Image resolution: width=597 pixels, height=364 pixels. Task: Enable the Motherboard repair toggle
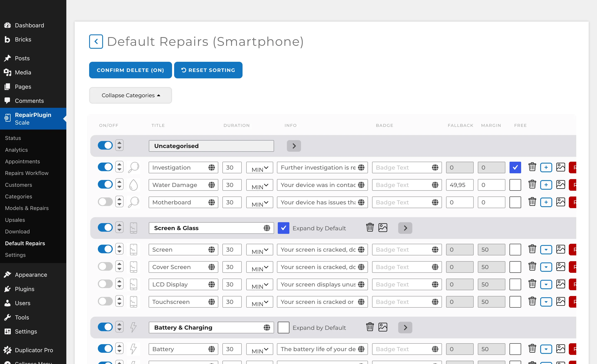click(105, 202)
